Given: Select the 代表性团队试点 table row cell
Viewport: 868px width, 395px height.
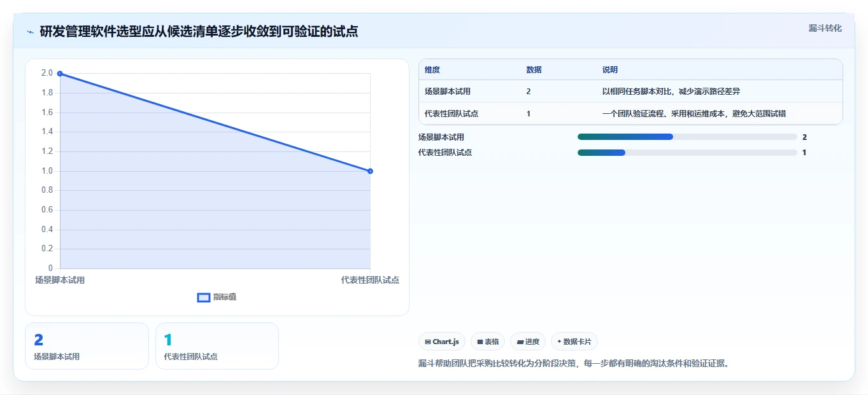Looking at the screenshot, I should tap(452, 114).
